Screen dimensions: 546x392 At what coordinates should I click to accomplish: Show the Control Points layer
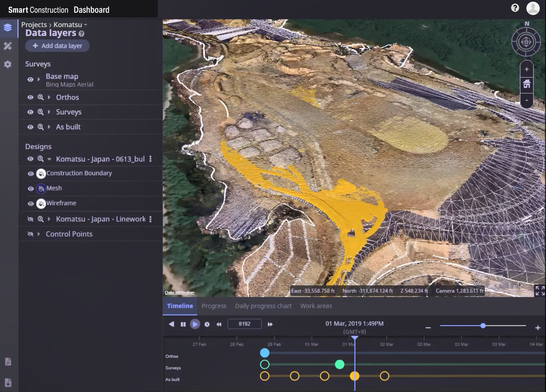pyautogui.click(x=30, y=234)
